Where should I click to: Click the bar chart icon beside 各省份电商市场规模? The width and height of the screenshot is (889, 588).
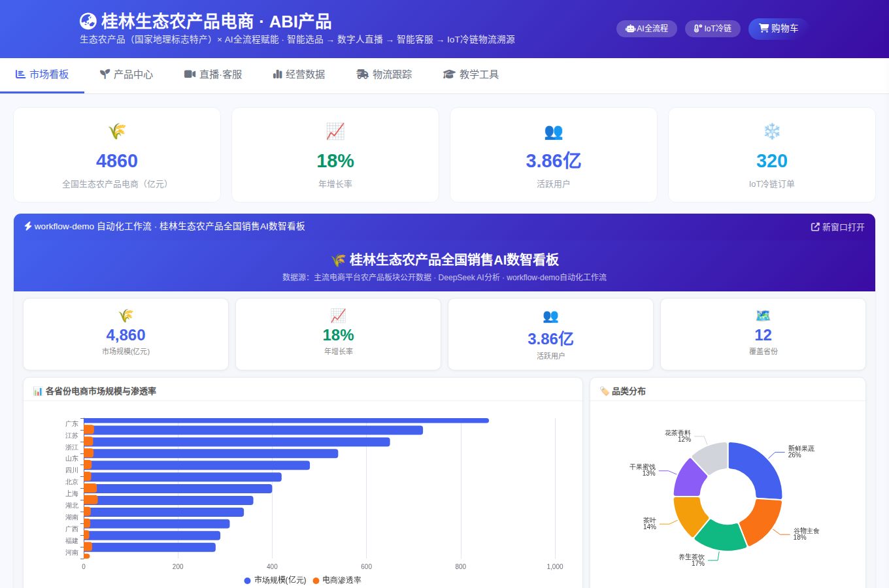click(37, 391)
